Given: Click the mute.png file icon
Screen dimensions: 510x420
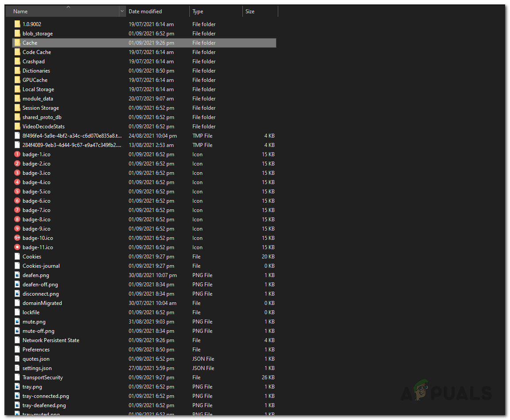Looking at the screenshot, I should (x=17, y=322).
